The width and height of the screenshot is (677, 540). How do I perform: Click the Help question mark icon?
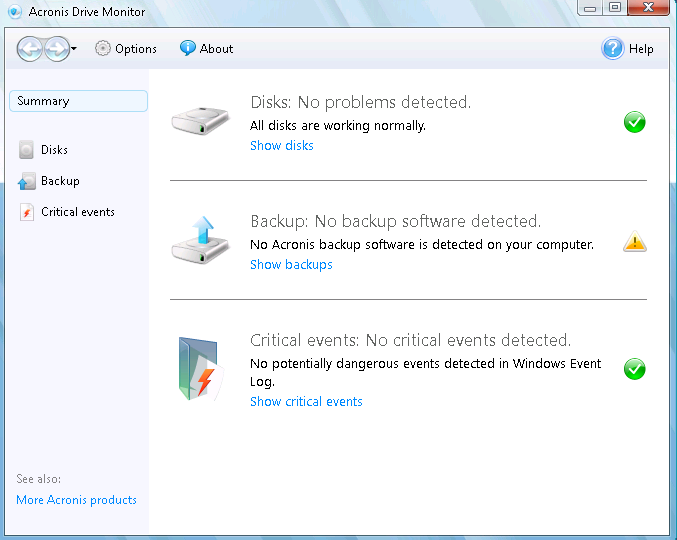pyautogui.click(x=613, y=49)
